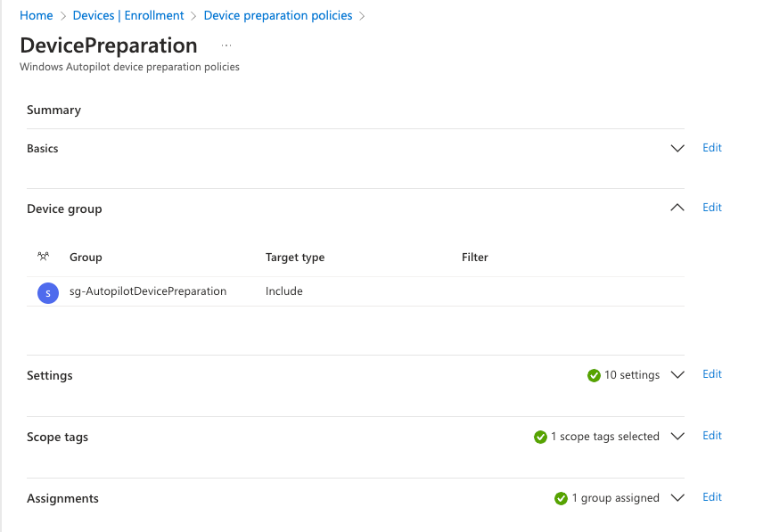Expand the Settings section

click(677, 375)
